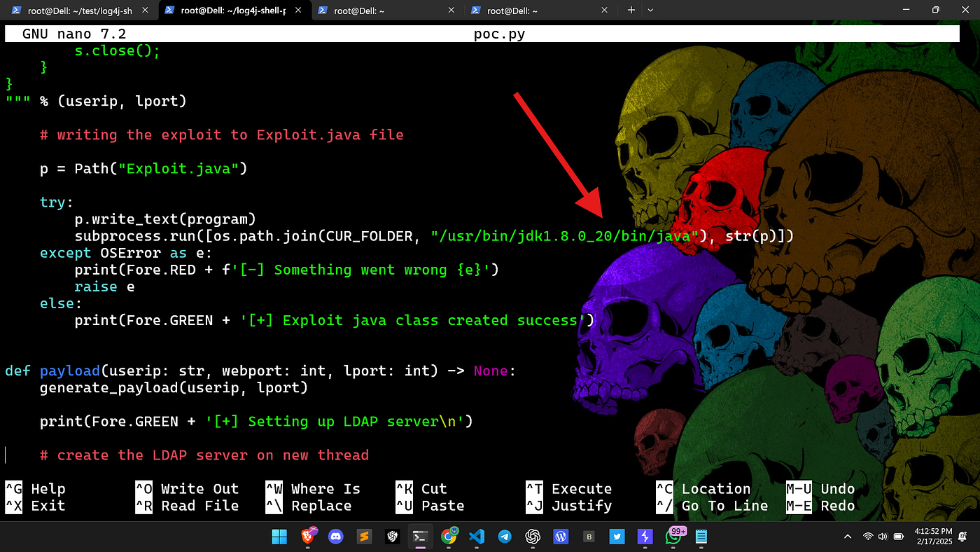Click the grey B icon in the taskbar

coord(589,537)
